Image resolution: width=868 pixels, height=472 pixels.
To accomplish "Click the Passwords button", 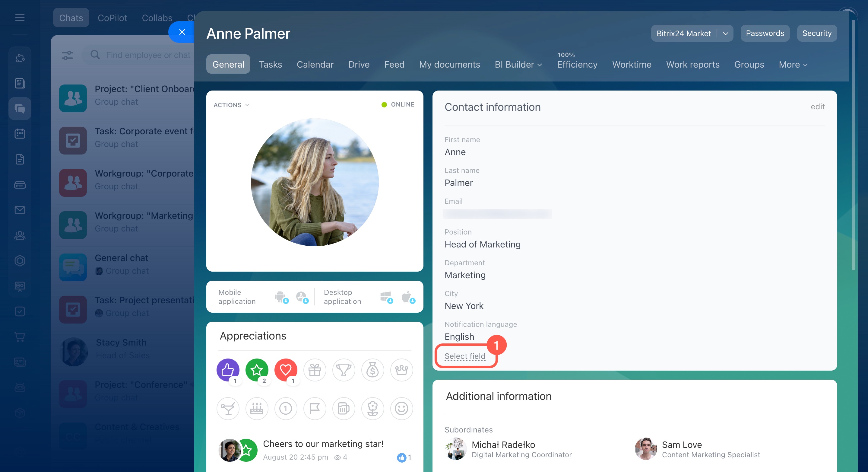I will [765, 33].
